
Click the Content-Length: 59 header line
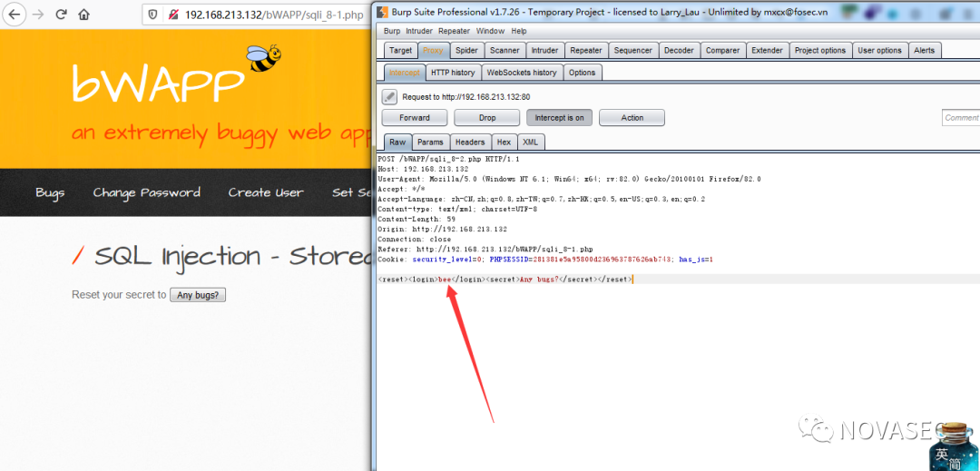[x=416, y=219]
